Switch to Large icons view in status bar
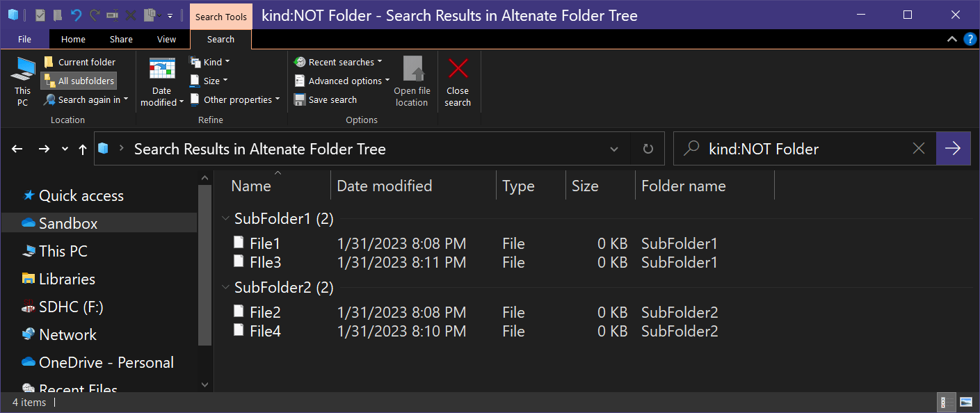 pos(965,402)
